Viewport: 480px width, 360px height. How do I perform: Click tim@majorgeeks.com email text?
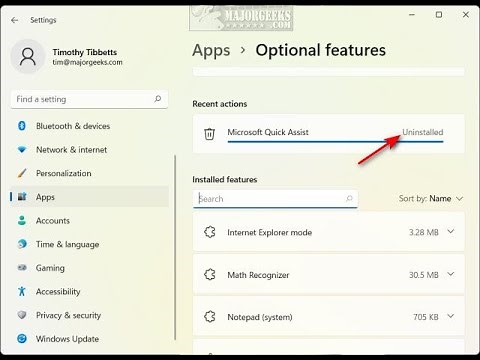87,62
